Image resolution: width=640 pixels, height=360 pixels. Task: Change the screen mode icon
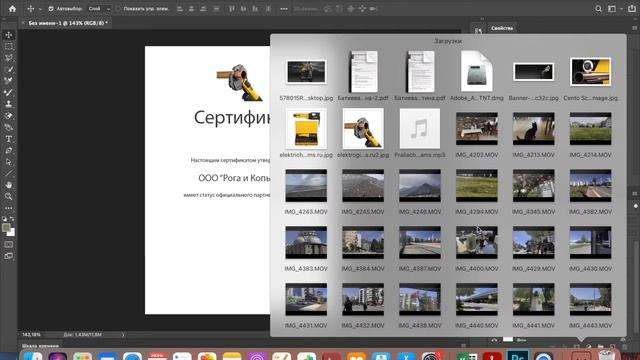tap(9, 256)
